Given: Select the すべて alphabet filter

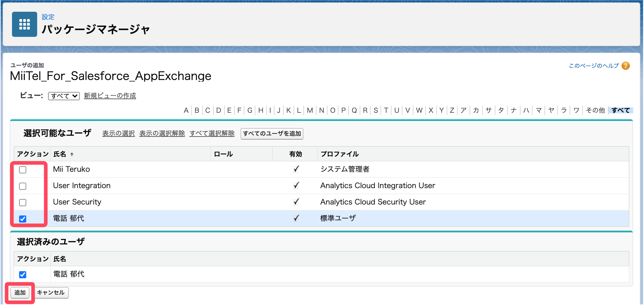Looking at the screenshot, I should (620, 110).
